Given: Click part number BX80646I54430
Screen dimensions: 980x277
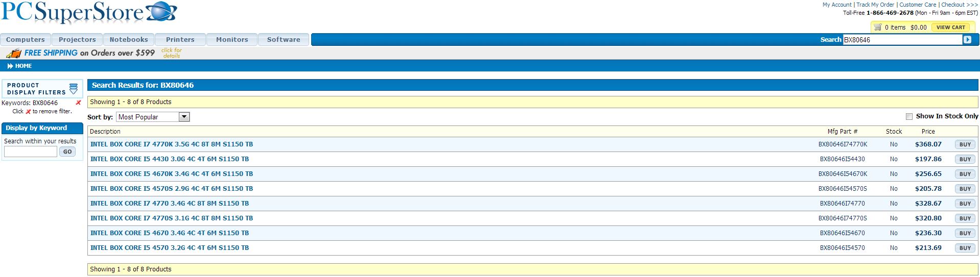Looking at the screenshot, I should click(x=843, y=159).
